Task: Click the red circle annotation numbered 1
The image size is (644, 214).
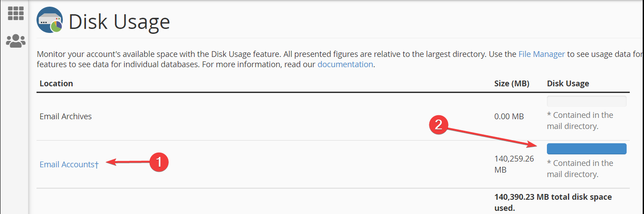Action: tap(159, 162)
